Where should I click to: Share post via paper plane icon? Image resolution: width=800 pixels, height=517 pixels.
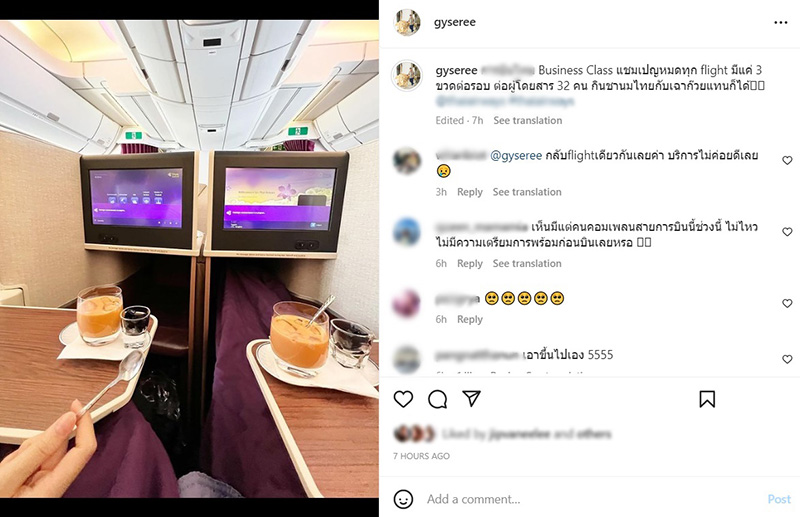coord(471,399)
